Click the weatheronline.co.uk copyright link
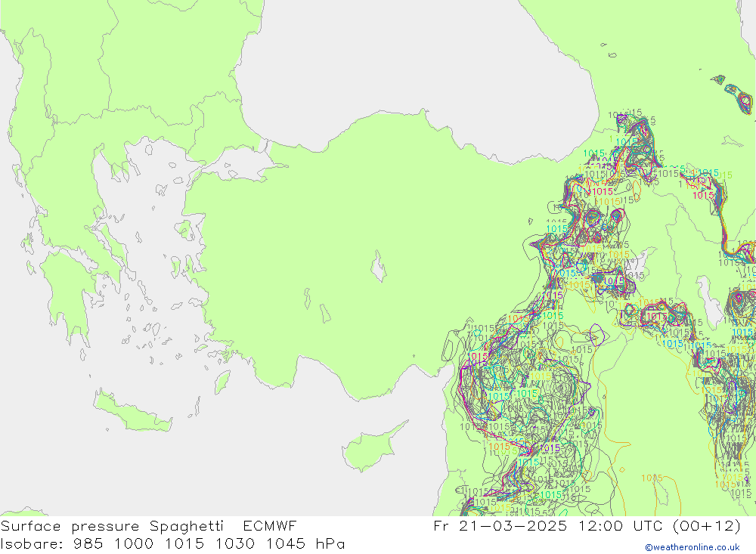Viewport: 756px width, 554px height. pyautogui.click(x=692, y=547)
